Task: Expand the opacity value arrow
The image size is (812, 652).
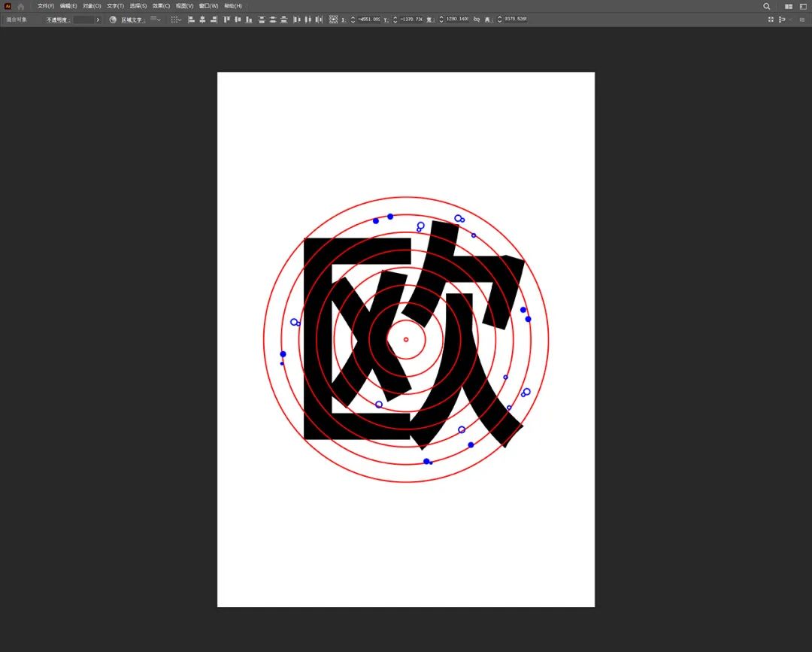Action: (98, 20)
